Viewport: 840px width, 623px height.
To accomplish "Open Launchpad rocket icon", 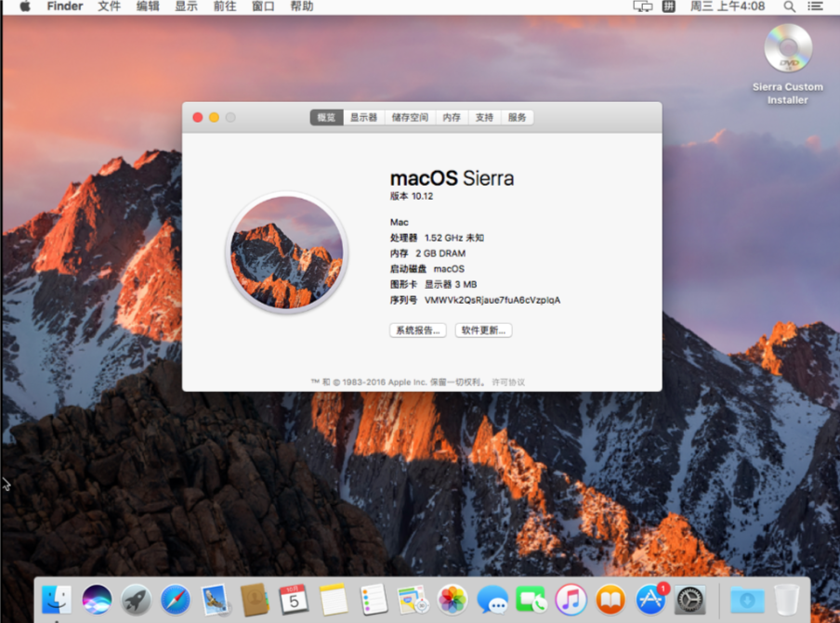I will click(x=136, y=600).
